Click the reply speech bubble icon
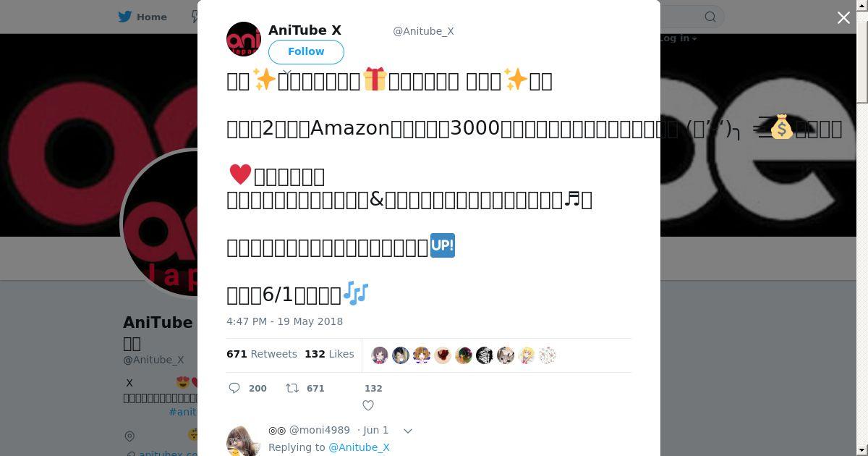Screen dimensions: 868x456 tap(234, 389)
